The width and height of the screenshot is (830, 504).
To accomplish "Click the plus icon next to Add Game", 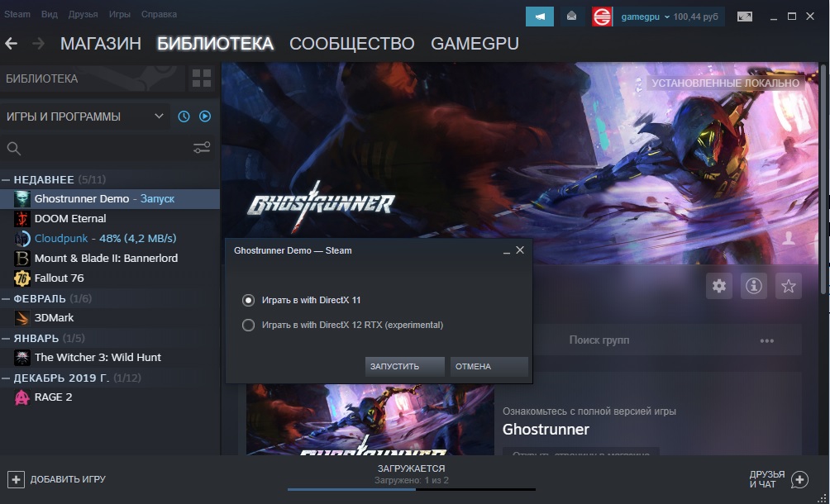I will [x=16, y=480].
